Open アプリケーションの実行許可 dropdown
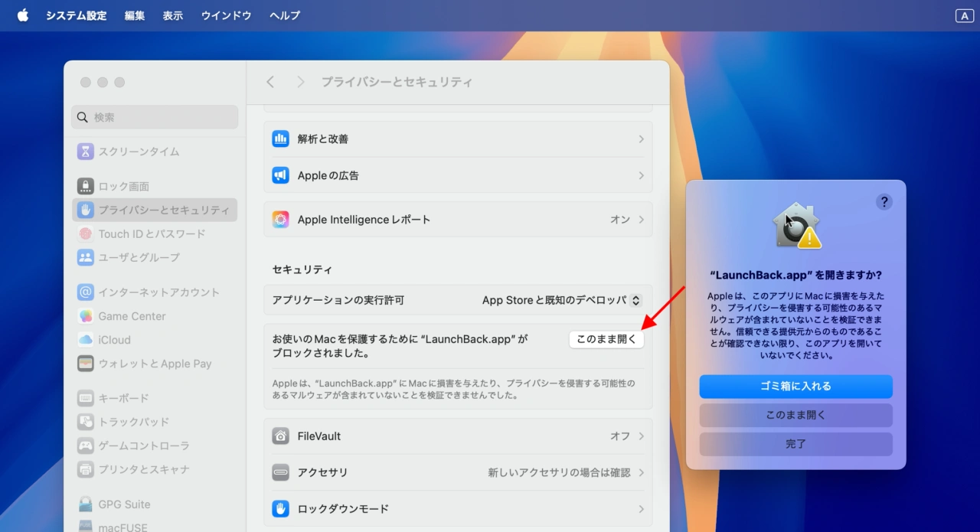The width and height of the screenshot is (980, 532). (561, 301)
